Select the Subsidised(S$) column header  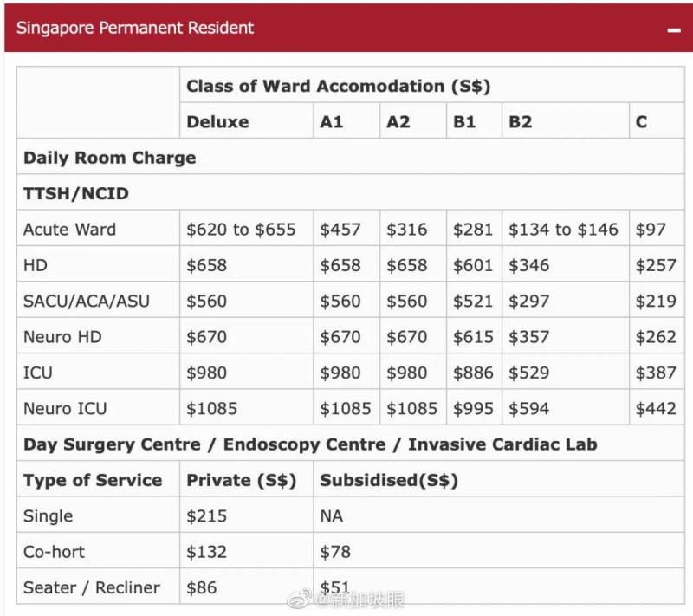tap(389, 480)
